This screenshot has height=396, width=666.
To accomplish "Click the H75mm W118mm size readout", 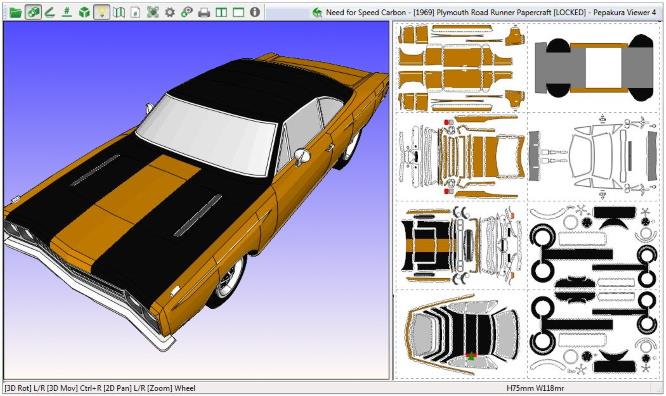I will coord(535,388).
